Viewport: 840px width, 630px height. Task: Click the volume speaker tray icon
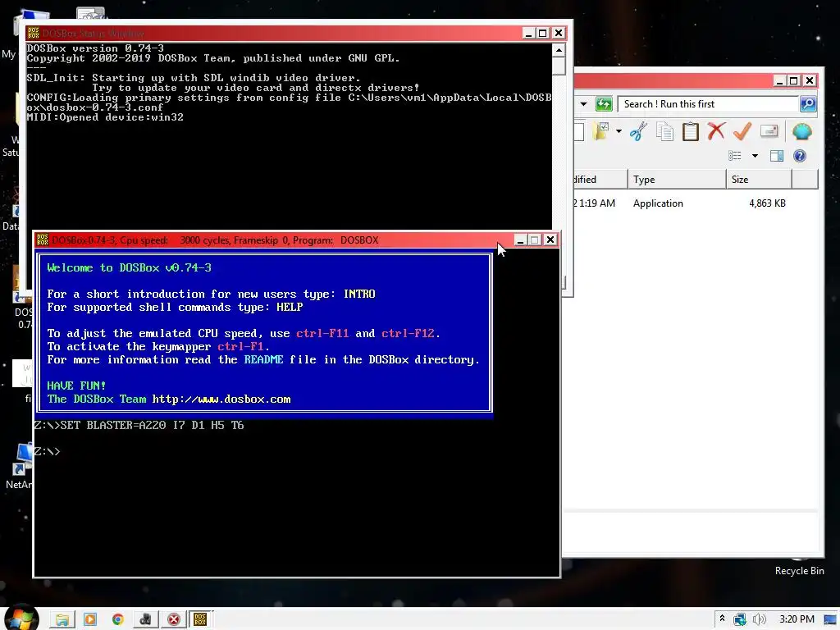tap(759, 620)
